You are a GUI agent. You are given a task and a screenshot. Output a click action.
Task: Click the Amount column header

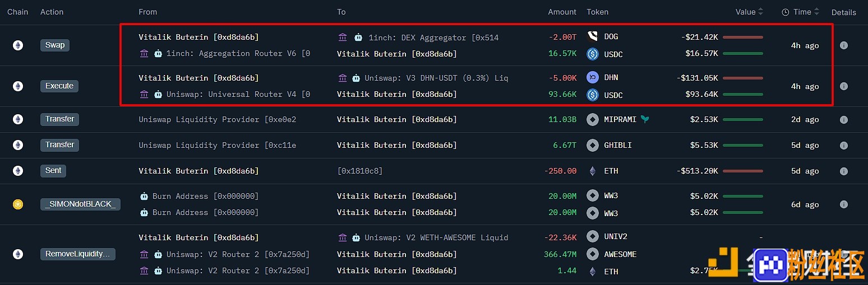[x=562, y=12]
